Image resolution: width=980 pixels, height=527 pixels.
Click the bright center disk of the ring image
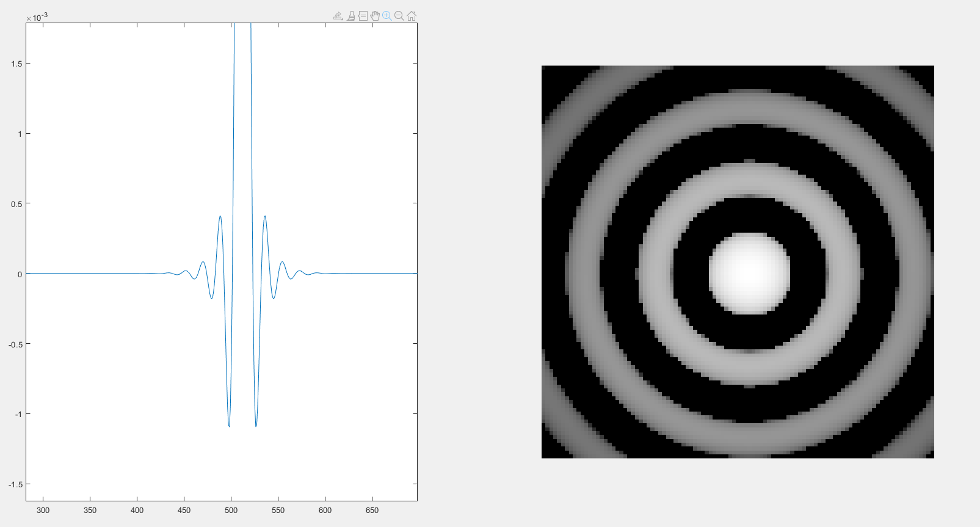pos(749,273)
